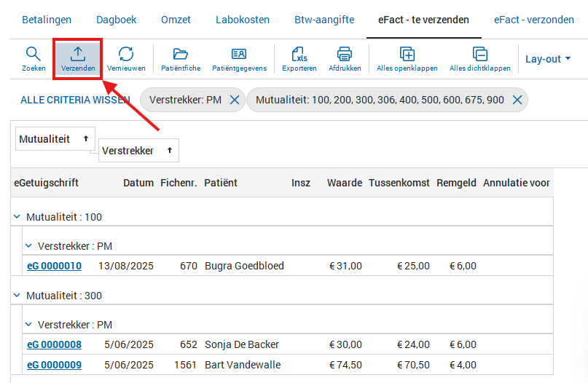Switch to the eFact - verzonden tab

[533, 20]
